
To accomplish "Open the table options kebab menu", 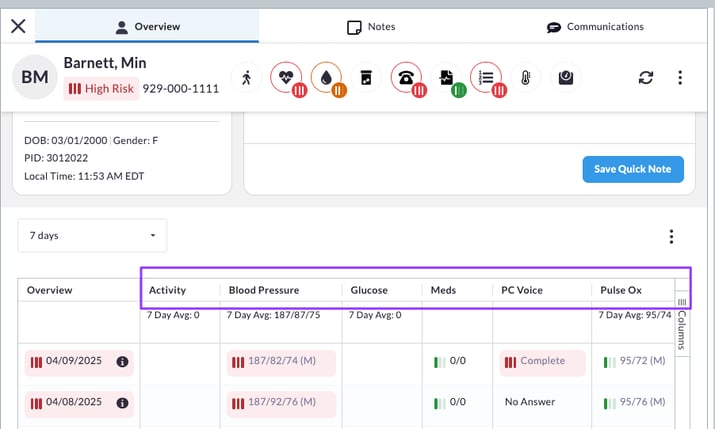I will 671,237.
